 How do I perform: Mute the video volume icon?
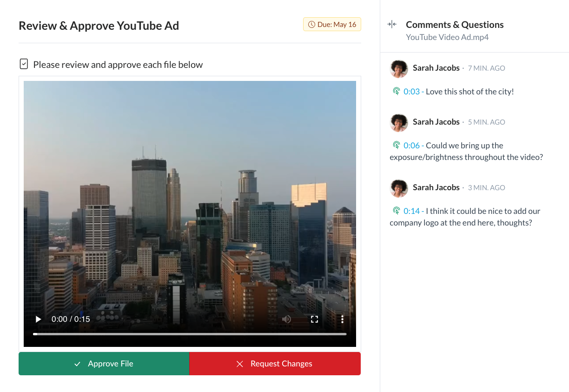click(286, 319)
